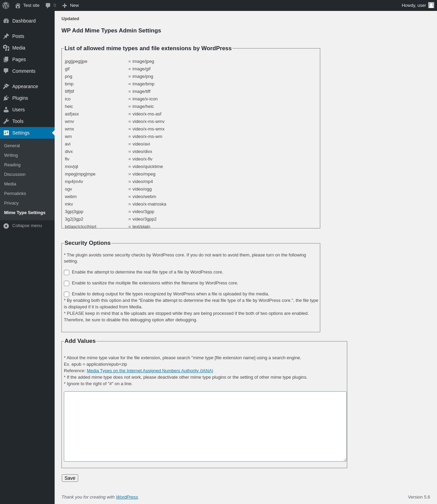437x504 pixels.
Task: Open Mime Type Settings submenu item
Action: coord(25,213)
